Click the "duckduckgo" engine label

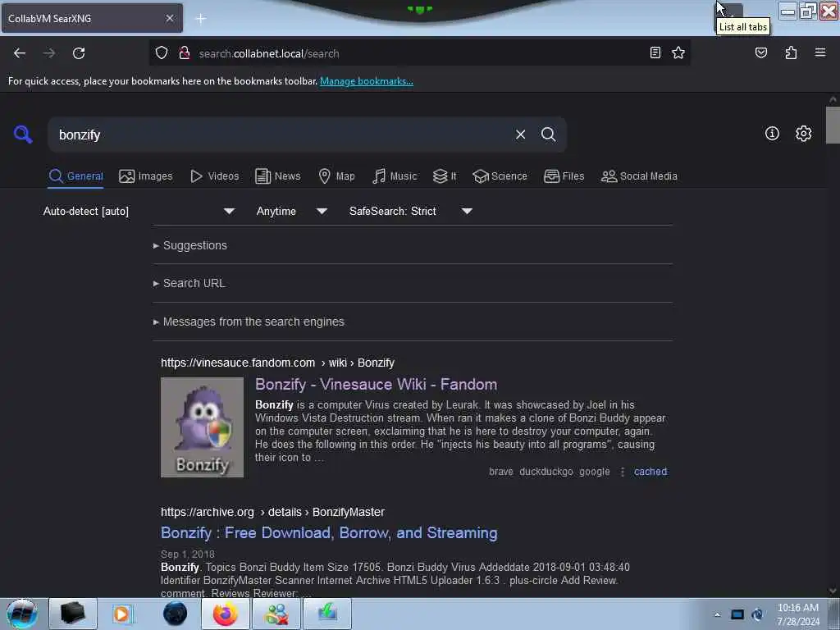[546, 472]
